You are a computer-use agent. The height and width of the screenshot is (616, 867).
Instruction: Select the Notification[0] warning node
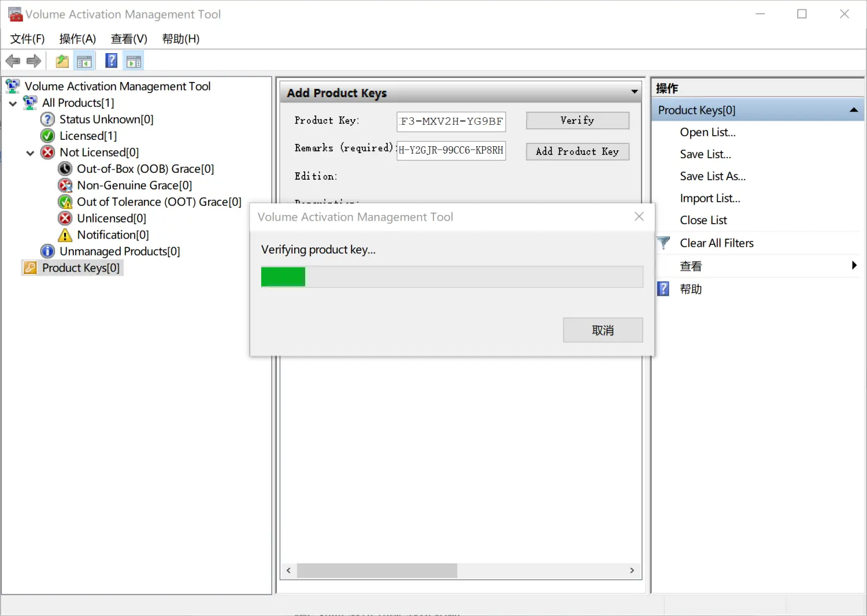(x=113, y=235)
